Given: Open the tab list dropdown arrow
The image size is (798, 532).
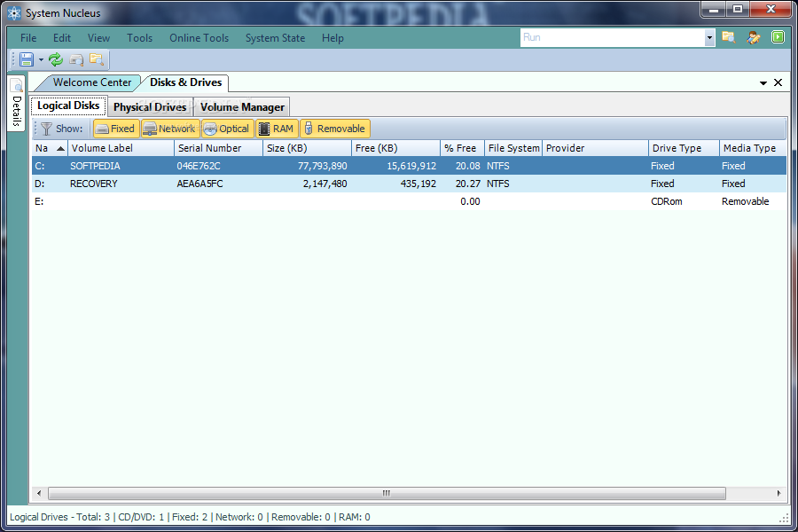Looking at the screenshot, I should tap(763, 83).
